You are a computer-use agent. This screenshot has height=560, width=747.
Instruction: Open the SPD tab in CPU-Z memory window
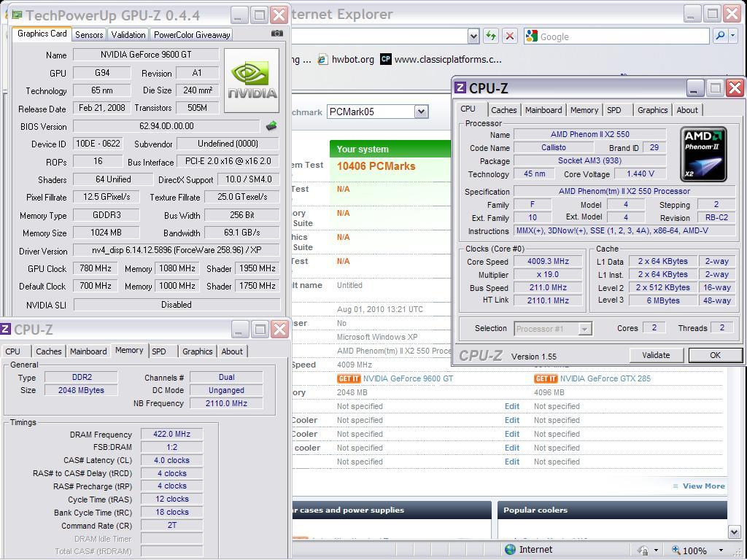pyautogui.click(x=159, y=351)
